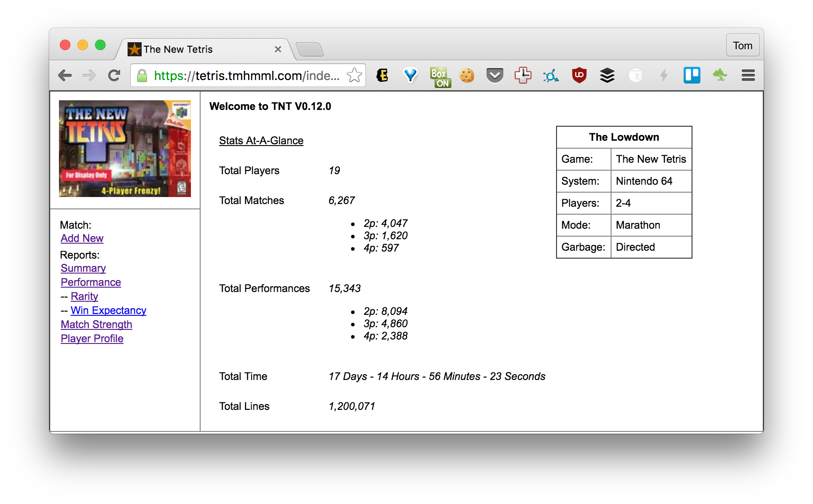Click the Welcome to TNT V0.12.0 heading
The image size is (813, 504).
[x=270, y=106]
